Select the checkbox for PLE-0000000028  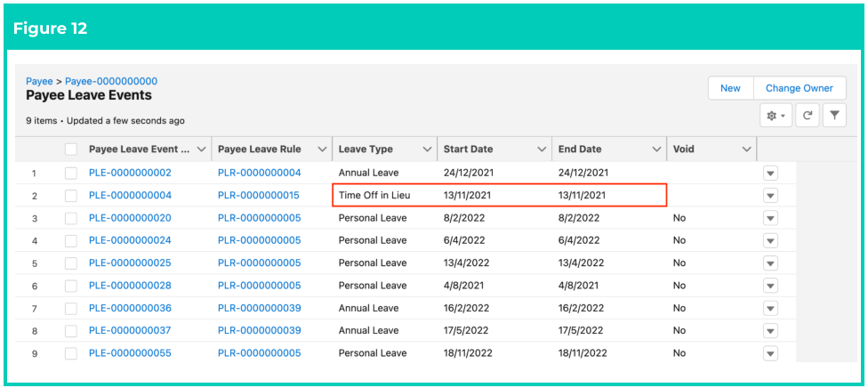pos(71,286)
